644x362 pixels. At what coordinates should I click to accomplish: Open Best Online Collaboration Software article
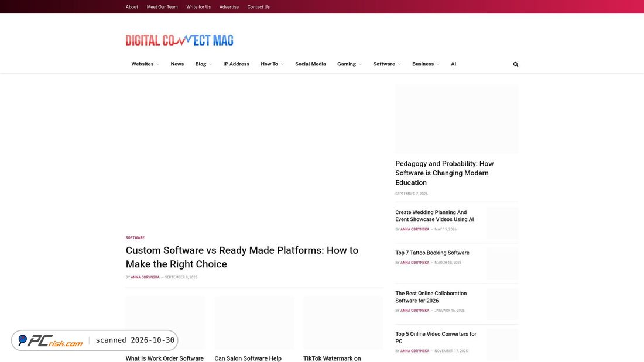431,297
